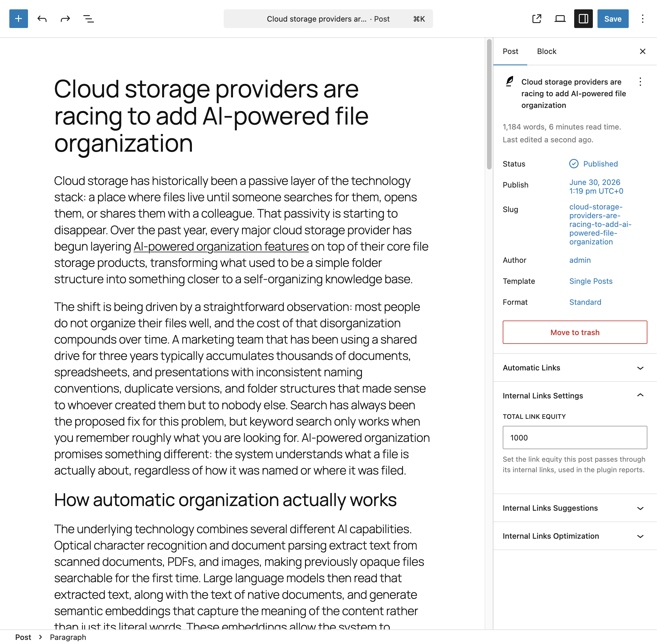
Task: Redo the last undone edit
Action: pyautogui.click(x=65, y=19)
